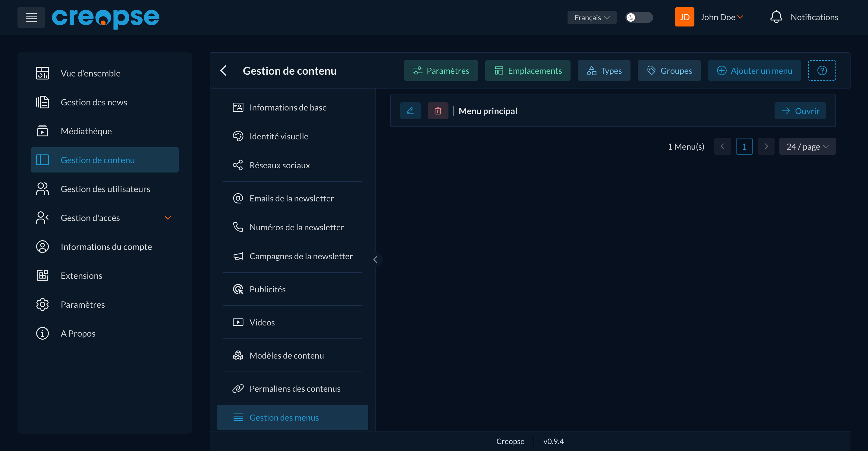Screen dimensions: 868x451
Task: Click the Médiathèque media icon
Action: (x=42, y=131)
